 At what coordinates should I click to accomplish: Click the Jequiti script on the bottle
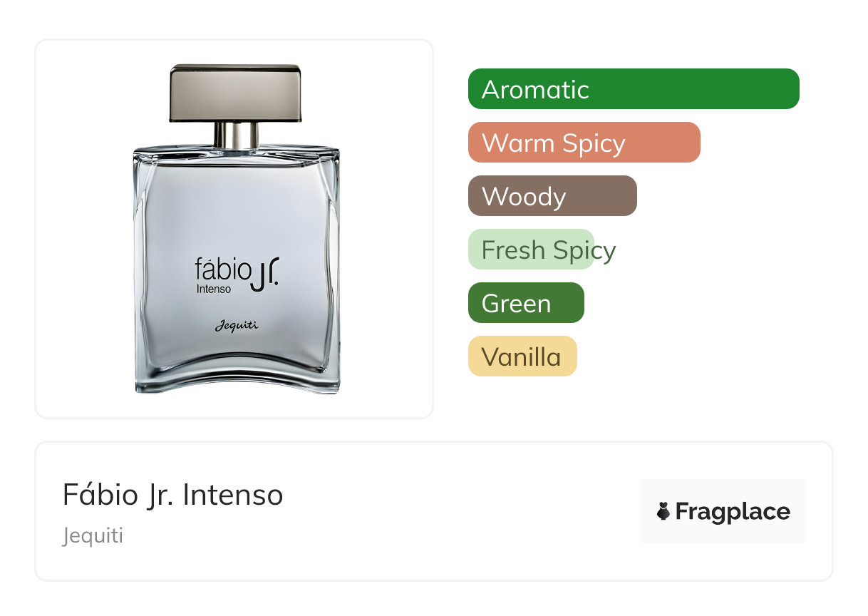pos(237,326)
